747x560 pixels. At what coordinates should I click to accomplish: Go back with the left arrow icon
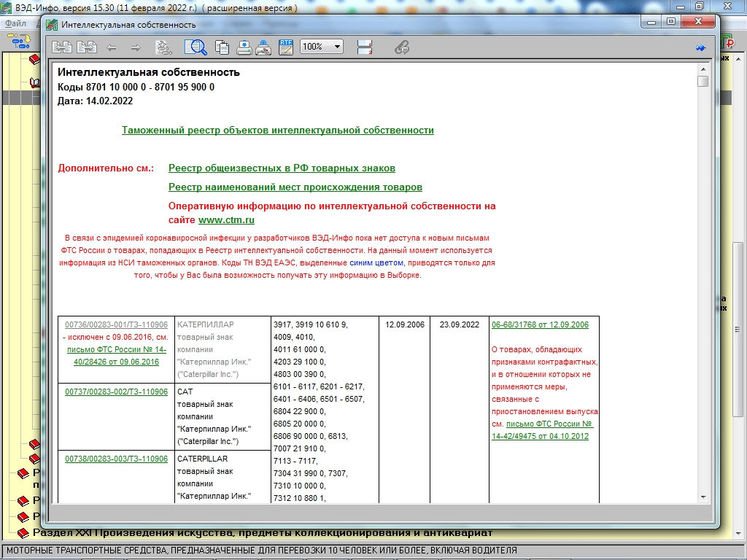coord(112,47)
